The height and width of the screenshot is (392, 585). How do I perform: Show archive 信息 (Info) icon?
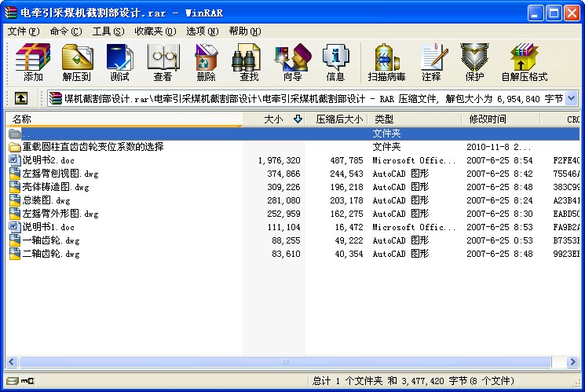335,63
